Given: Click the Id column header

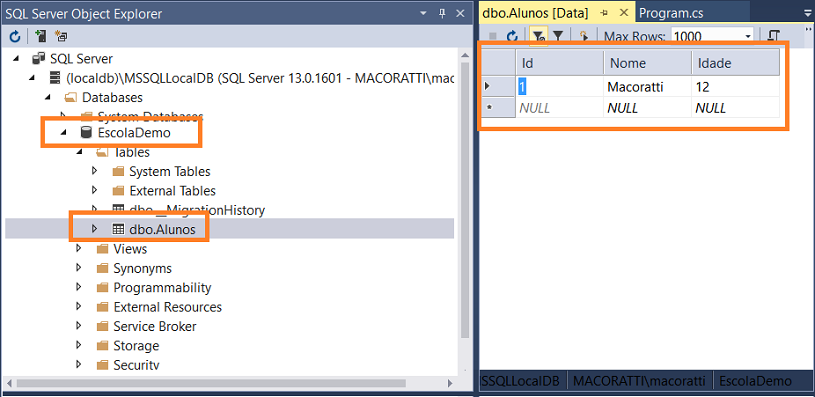Looking at the screenshot, I should point(560,63).
